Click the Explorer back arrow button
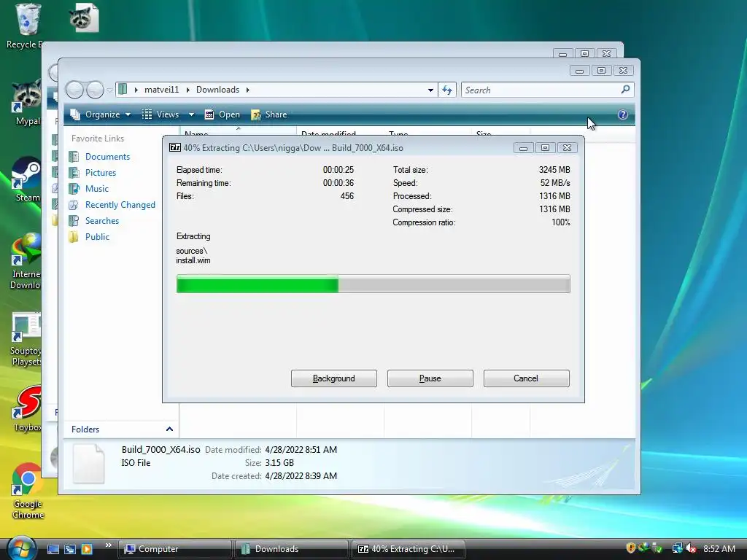 [x=75, y=90]
